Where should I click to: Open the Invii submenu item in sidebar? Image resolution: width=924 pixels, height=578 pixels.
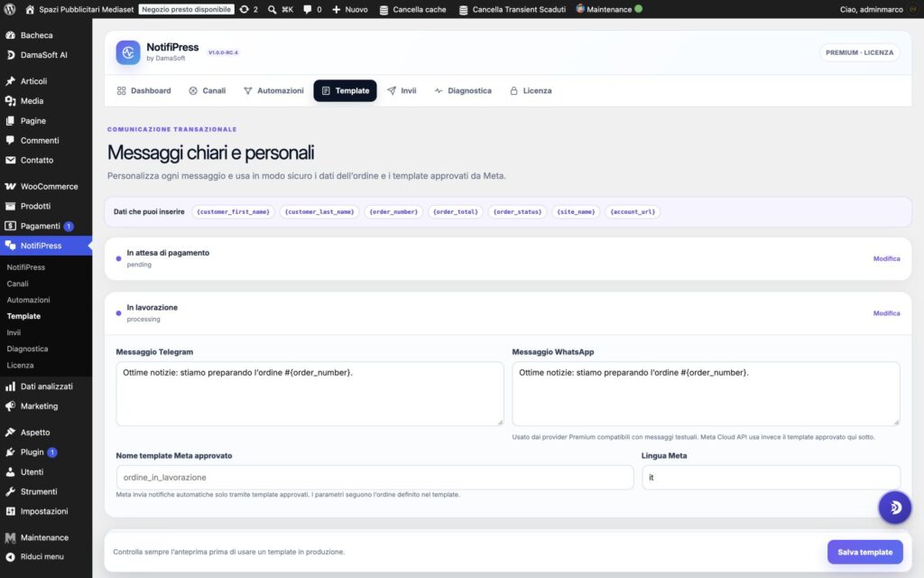pyautogui.click(x=14, y=332)
